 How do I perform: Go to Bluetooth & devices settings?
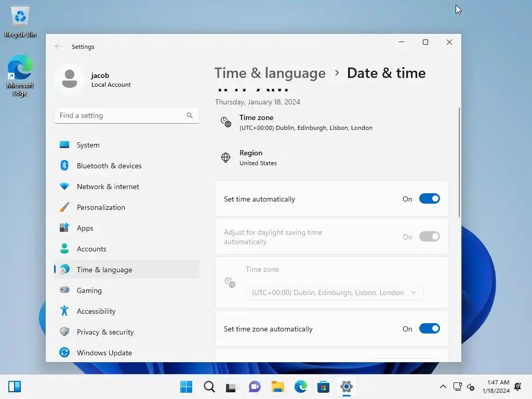pos(127,166)
